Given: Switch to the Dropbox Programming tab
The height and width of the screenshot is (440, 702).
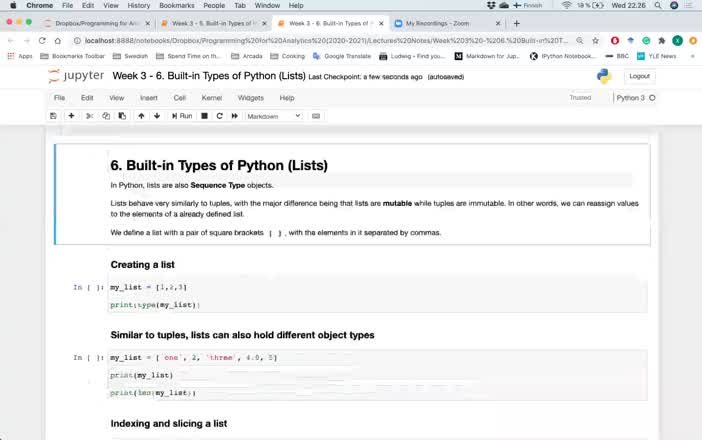Looking at the screenshot, I should (98, 23).
